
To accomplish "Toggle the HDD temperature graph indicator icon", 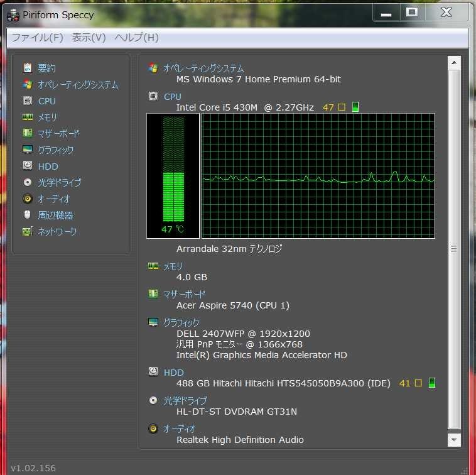I will [x=431, y=383].
